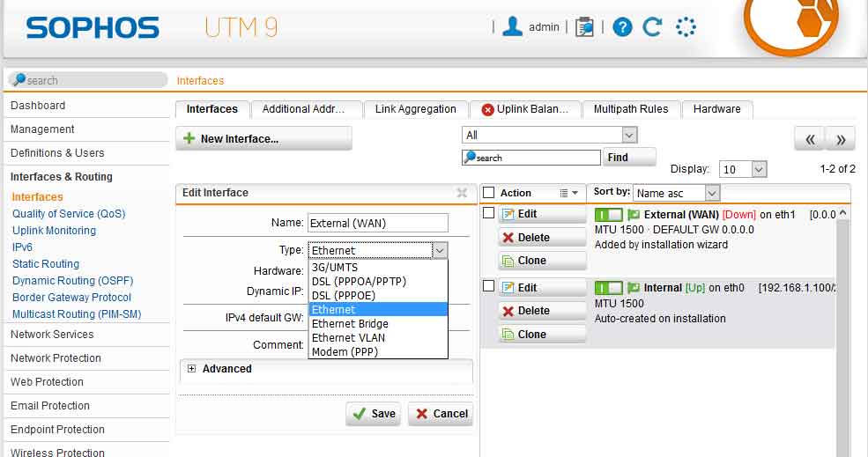This screenshot has height=457, width=868.
Task: Click the Name input field
Action: (377, 223)
